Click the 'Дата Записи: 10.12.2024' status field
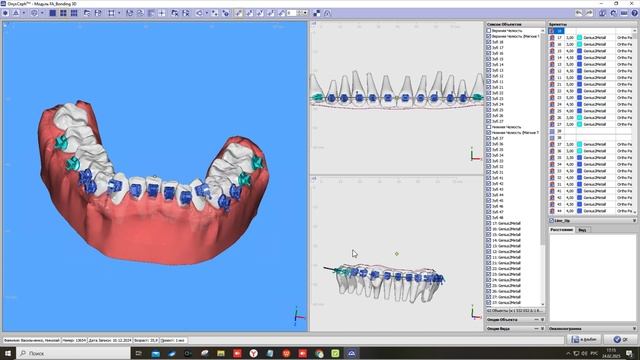The image size is (640, 360). 110,340
